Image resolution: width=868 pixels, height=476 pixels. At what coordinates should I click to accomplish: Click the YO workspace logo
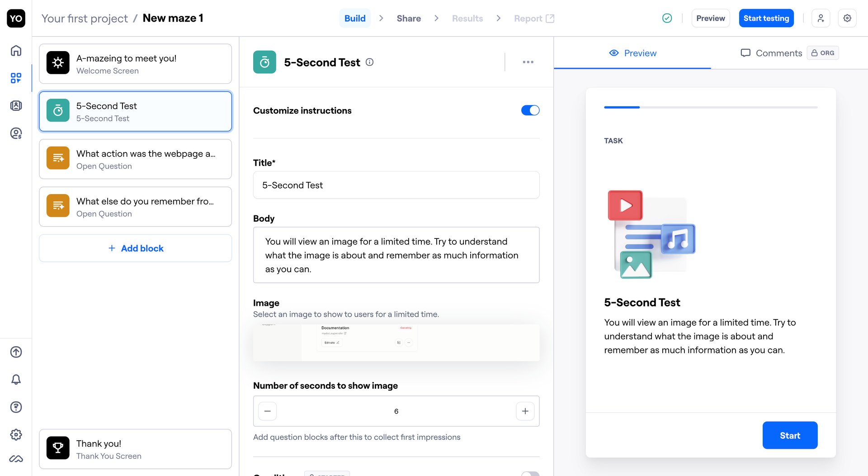click(16, 18)
